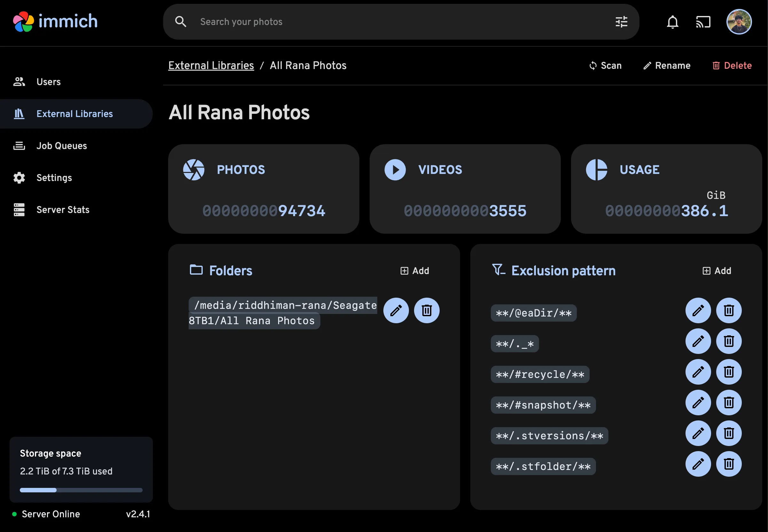Delete the **/@eaDir/** exclusion pattern

[x=729, y=310]
